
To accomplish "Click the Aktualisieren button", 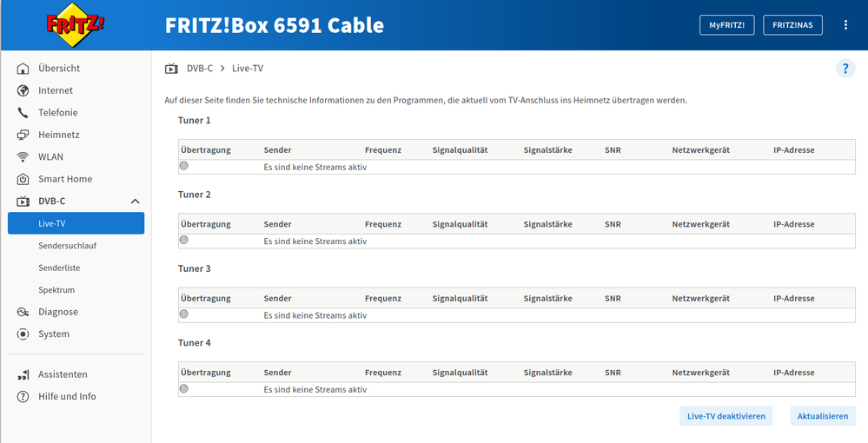I will [823, 416].
